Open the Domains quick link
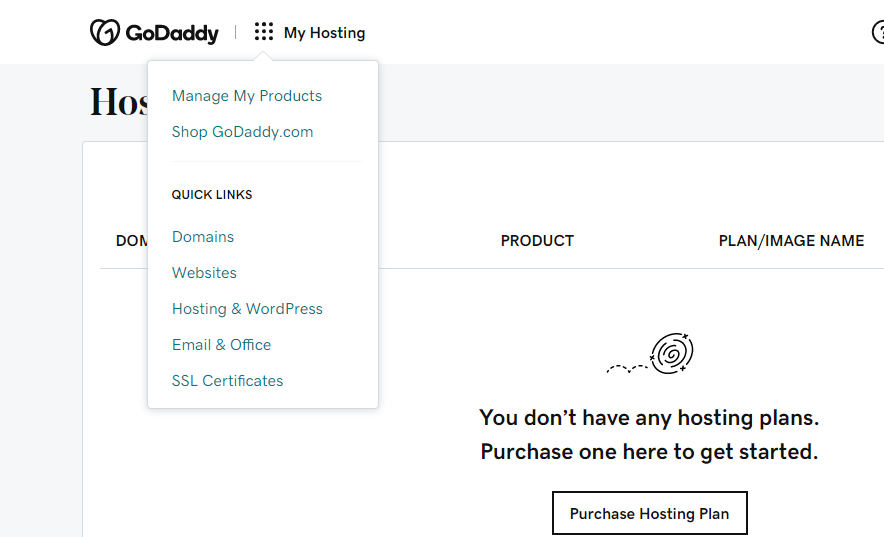This screenshot has height=537, width=884. [203, 237]
